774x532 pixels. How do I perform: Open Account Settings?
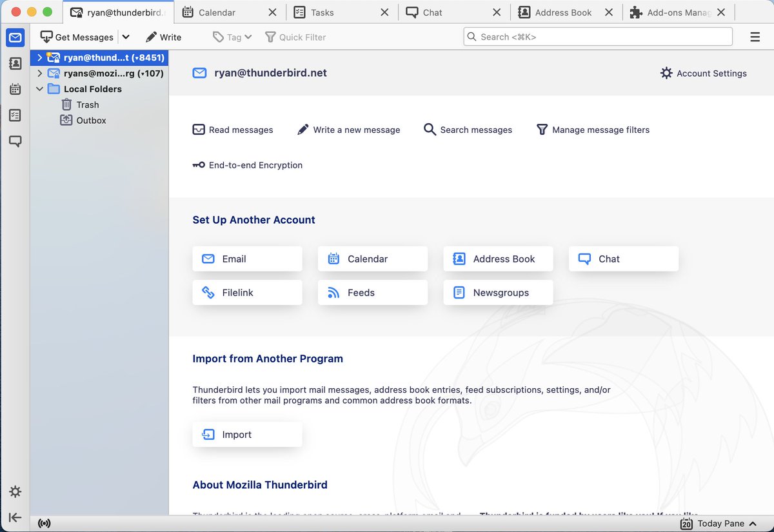704,74
